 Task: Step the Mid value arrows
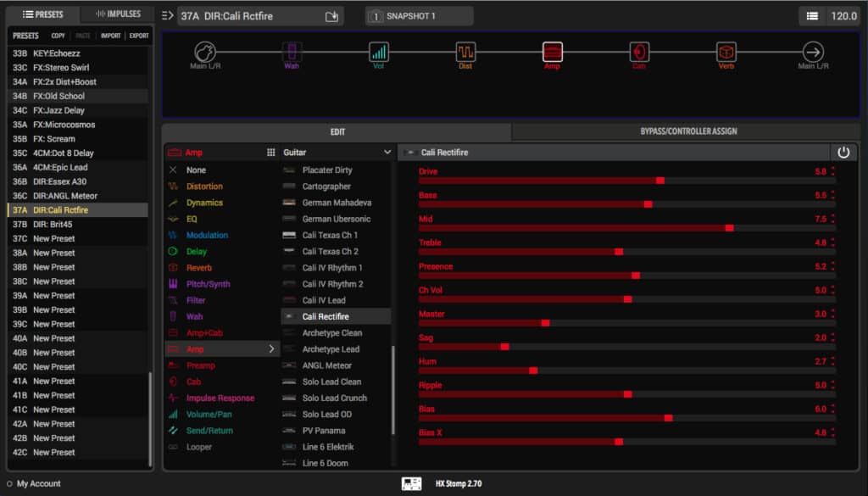pos(832,220)
